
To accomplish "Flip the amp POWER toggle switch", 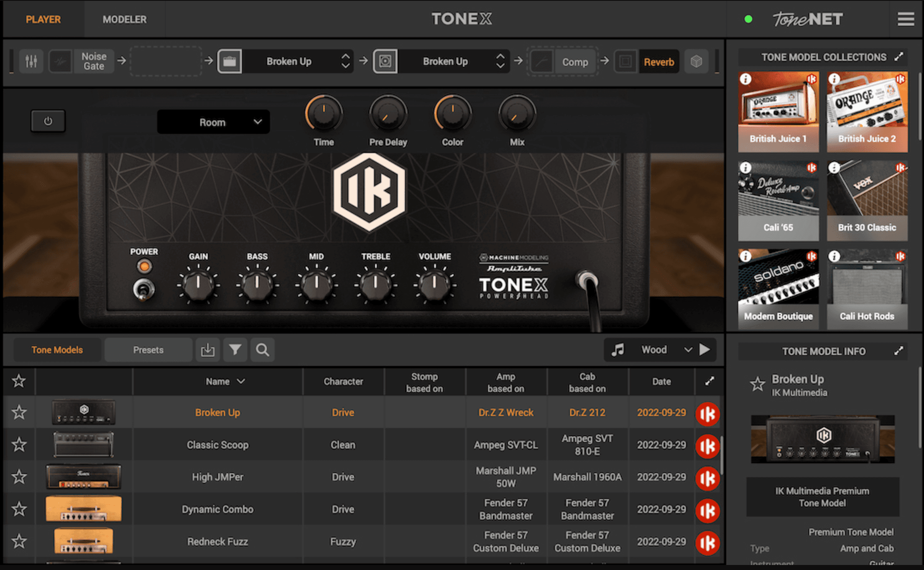I will pos(143,289).
